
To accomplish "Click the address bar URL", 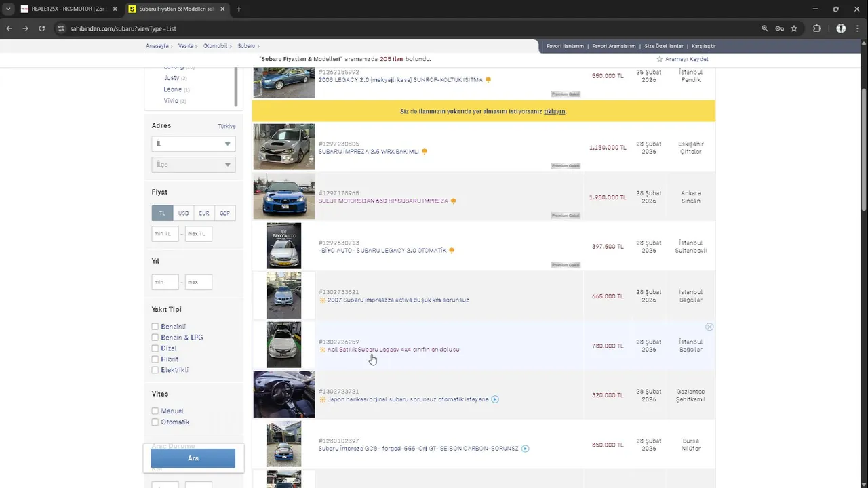I will [123, 28].
